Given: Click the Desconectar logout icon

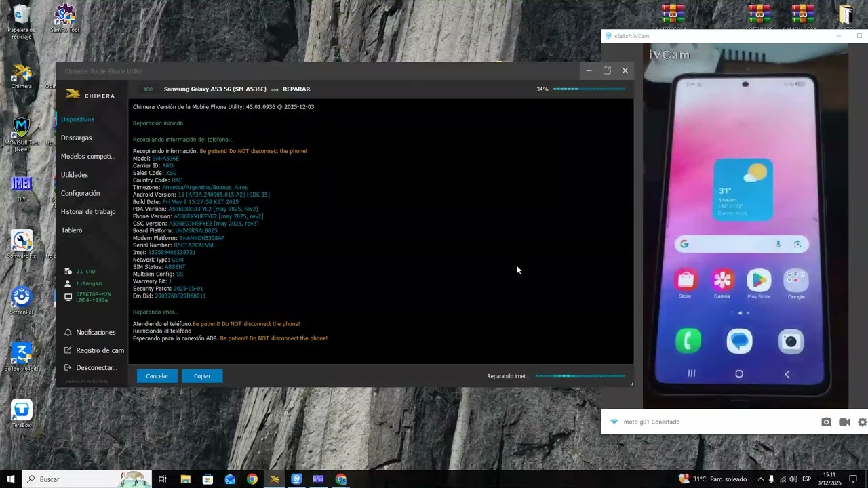Looking at the screenshot, I should pos(68,367).
